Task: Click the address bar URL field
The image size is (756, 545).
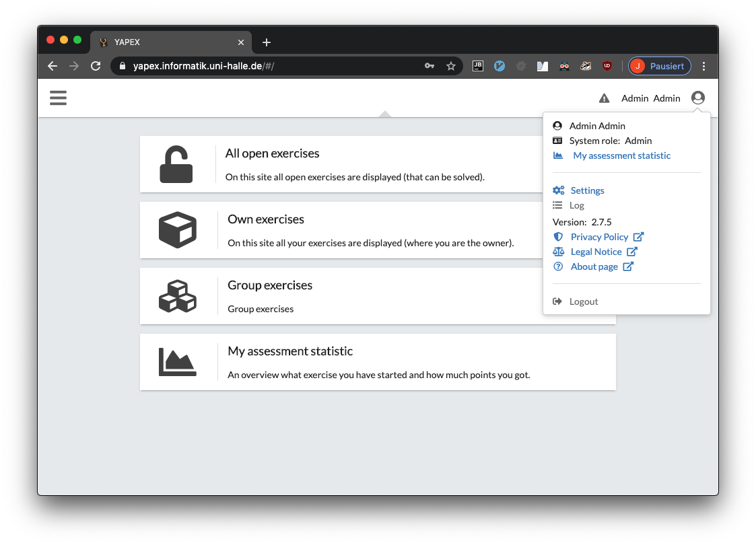Action: pyautogui.click(x=269, y=66)
